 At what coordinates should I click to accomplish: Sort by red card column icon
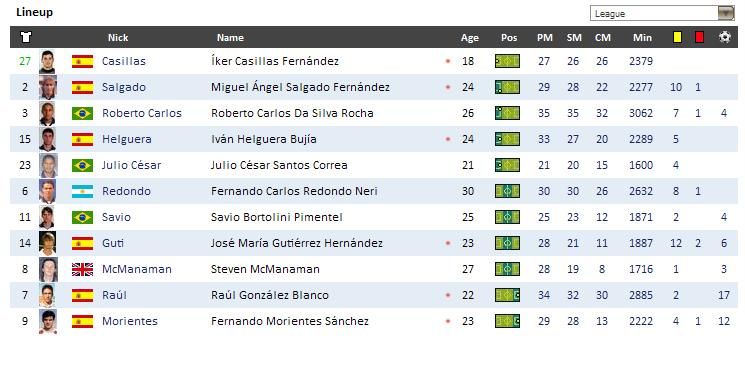(699, 37)
